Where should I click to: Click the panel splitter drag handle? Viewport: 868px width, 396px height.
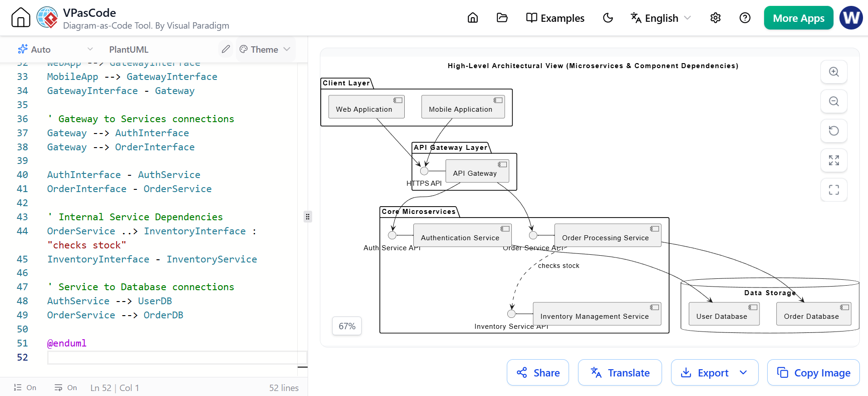[x=308, y=217]
